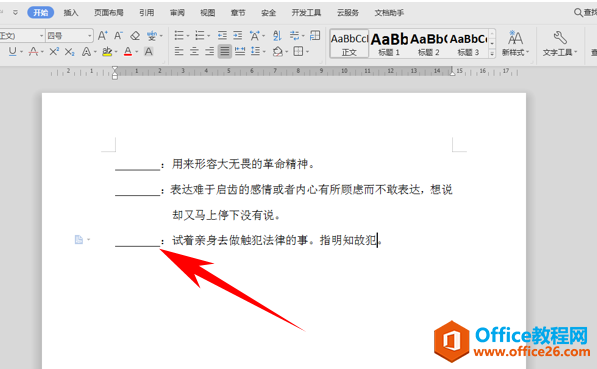Open the phonetic guide (wén) tool

pos(152,36)
